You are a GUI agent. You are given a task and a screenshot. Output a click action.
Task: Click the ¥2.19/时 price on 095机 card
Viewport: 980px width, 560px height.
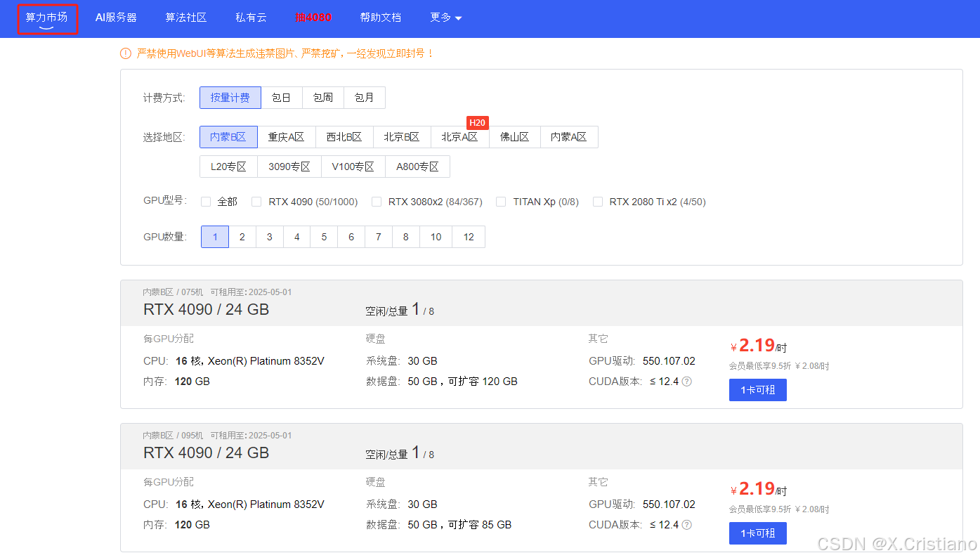click(759, 489)
